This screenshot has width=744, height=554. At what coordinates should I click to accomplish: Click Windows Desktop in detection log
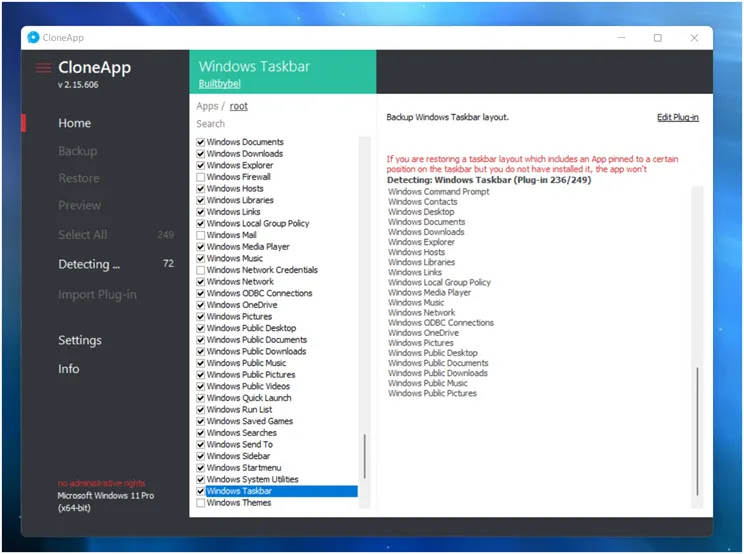[421, 212]
